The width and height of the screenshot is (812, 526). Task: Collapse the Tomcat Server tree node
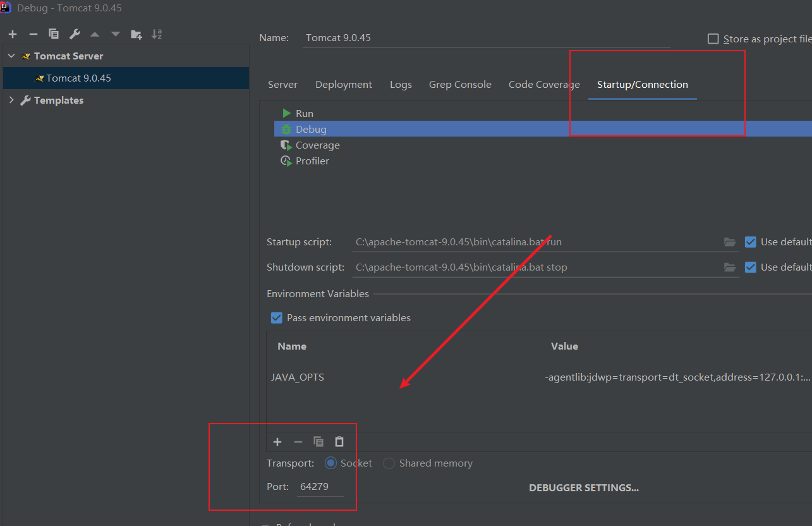pos(11,56)
